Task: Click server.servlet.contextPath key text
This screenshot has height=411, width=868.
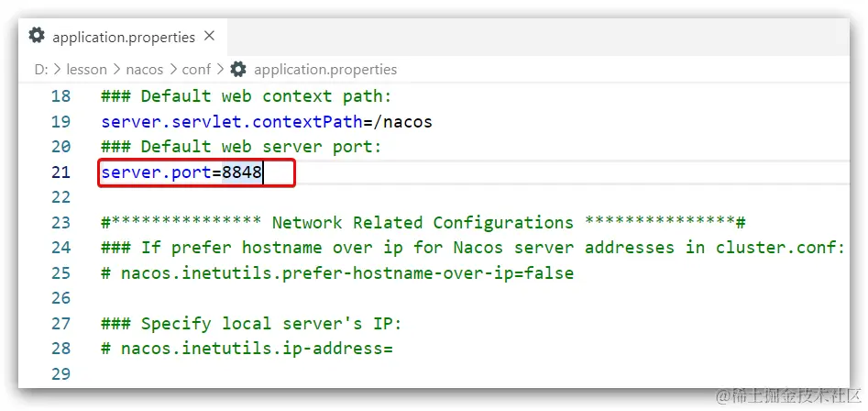Action: coord(232,122)
